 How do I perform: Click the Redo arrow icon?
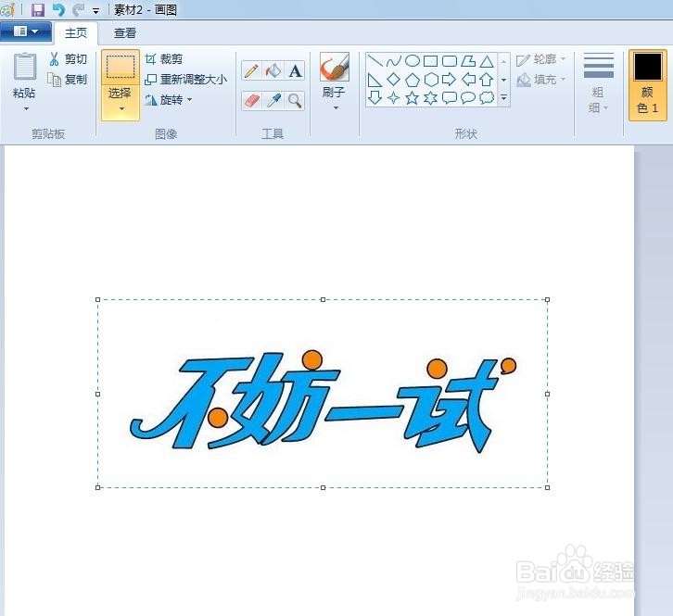(x=78, y=9)
